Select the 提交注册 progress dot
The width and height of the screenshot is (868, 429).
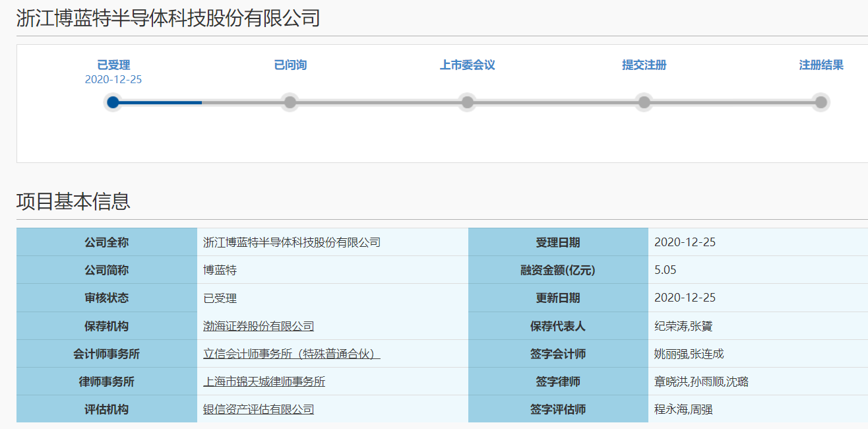[x=644, y=102]
